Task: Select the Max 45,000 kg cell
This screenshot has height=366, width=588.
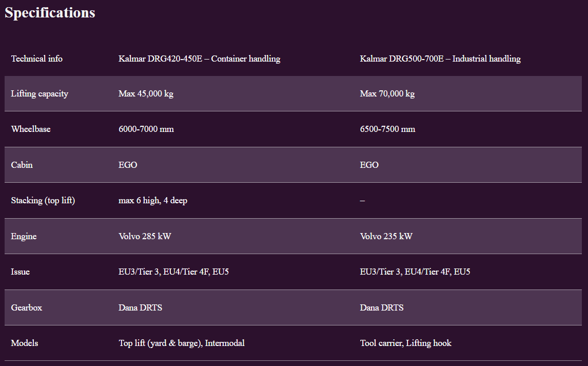Action: coord(146,93)
